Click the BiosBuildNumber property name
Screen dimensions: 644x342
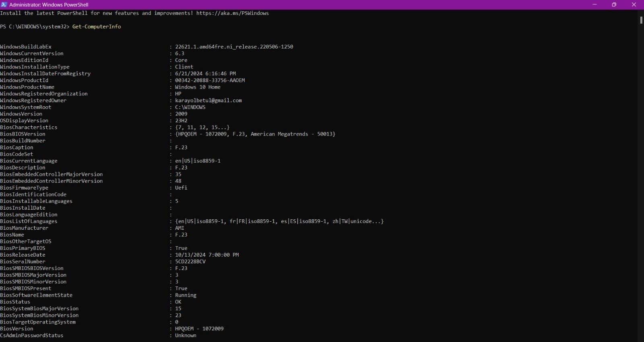click(23, 141)
